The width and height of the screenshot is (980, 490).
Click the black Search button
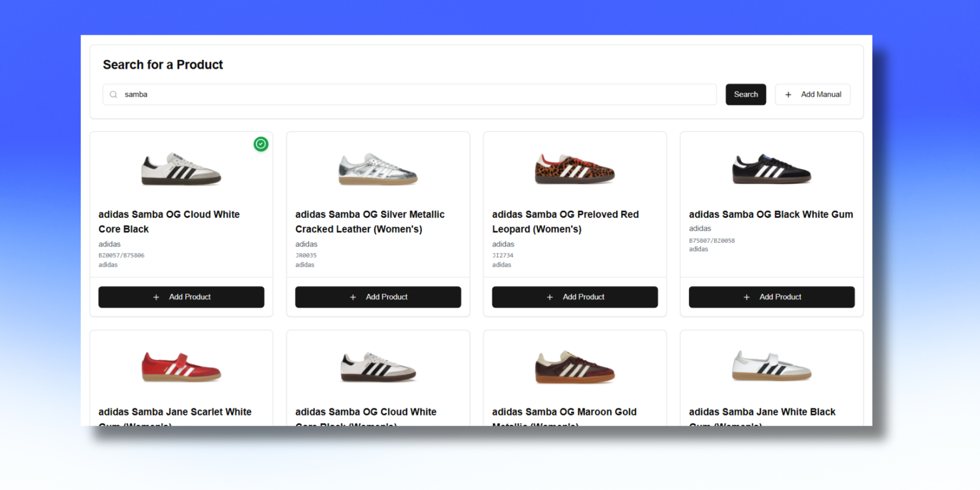[746, 94]
